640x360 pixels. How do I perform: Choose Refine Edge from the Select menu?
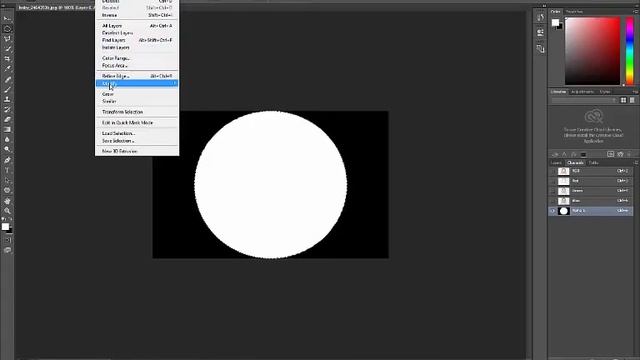click(x=137, y=76)
